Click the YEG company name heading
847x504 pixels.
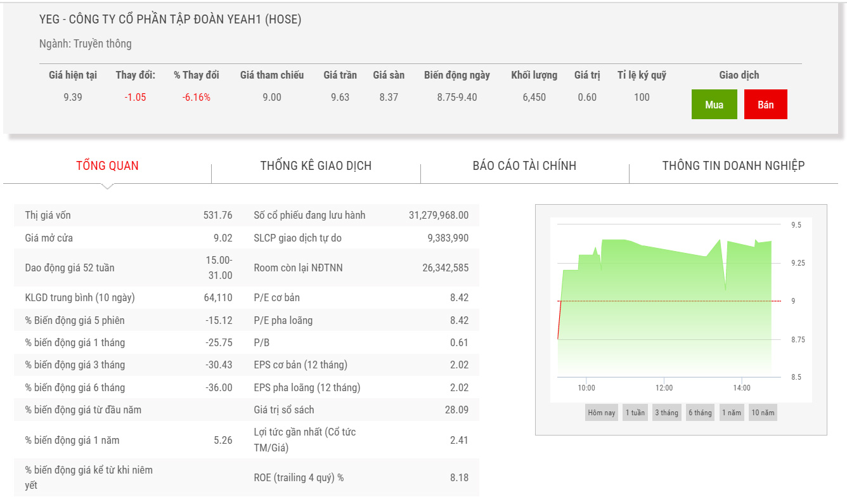pyautogui.click(x=170, y=20)
